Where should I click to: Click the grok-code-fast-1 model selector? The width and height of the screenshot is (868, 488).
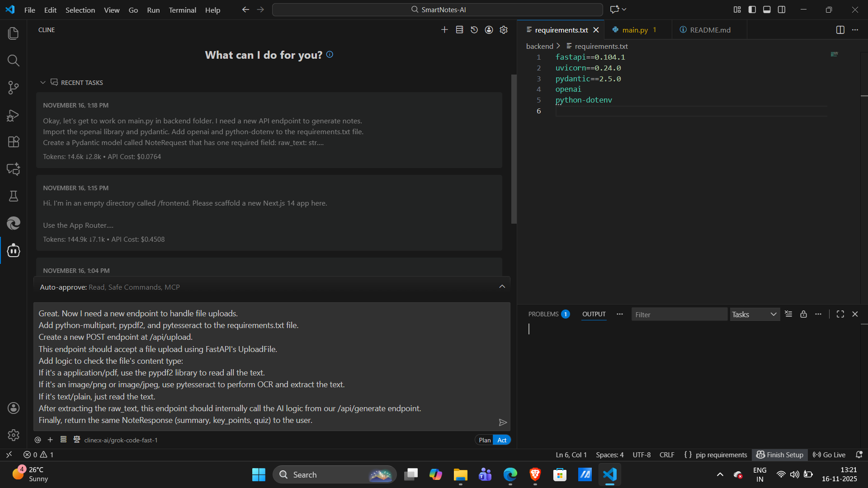tap(121, 440)
